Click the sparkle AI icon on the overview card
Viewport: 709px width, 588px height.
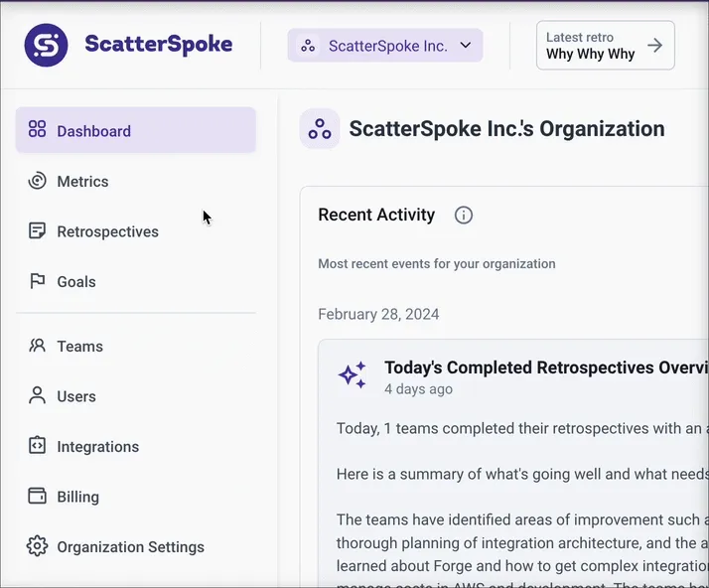click(x=353, y=374)
